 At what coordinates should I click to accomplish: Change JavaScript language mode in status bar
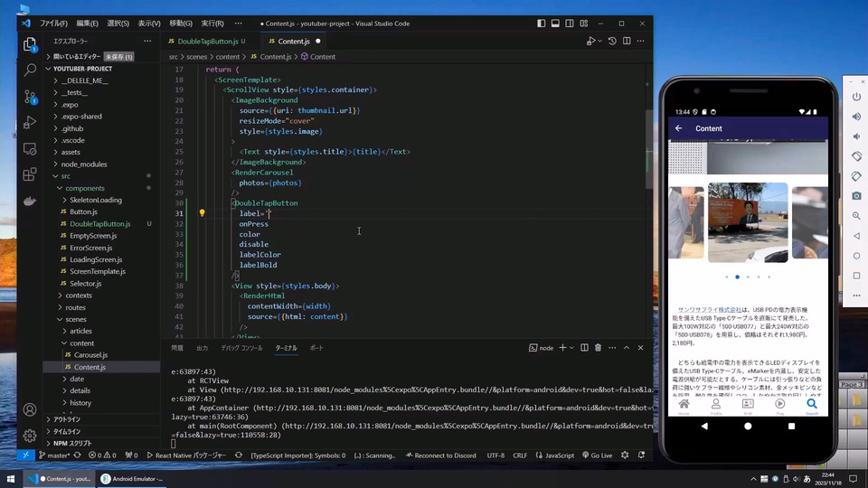554,455
